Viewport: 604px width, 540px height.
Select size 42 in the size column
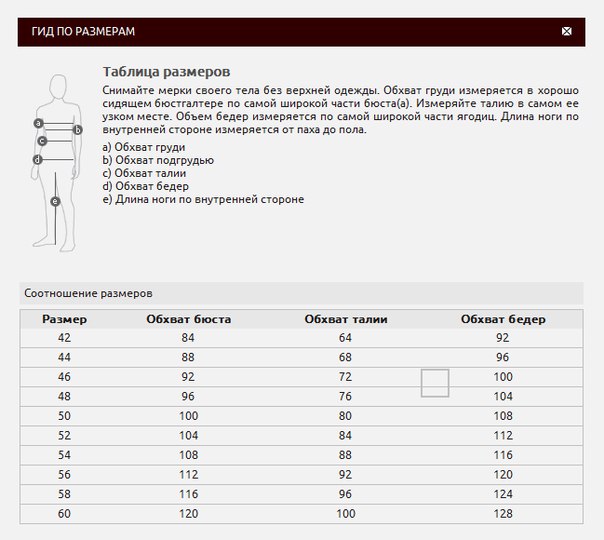(64, 338)
